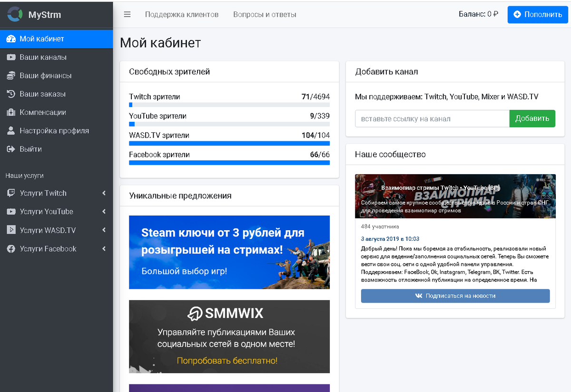Click the green Добавить button

pos(532,118)
